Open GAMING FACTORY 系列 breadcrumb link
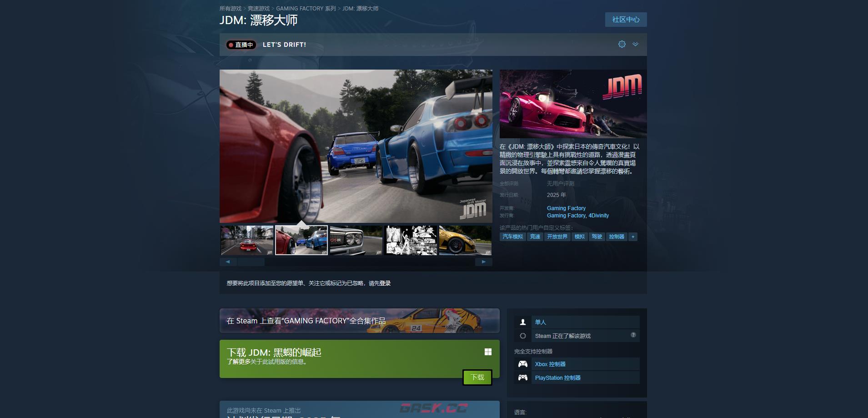The image size is (868, 418). click(x=306, y=9)
